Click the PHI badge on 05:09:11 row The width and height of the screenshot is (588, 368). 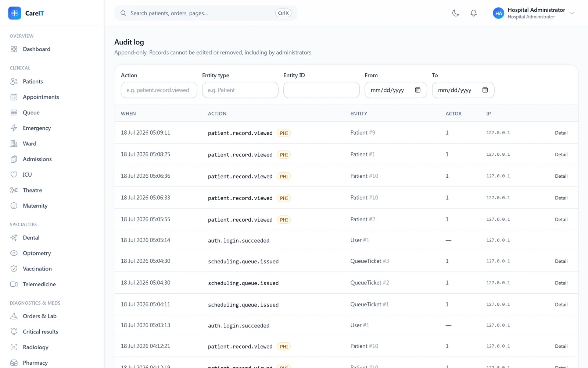[x=284, y=133]
